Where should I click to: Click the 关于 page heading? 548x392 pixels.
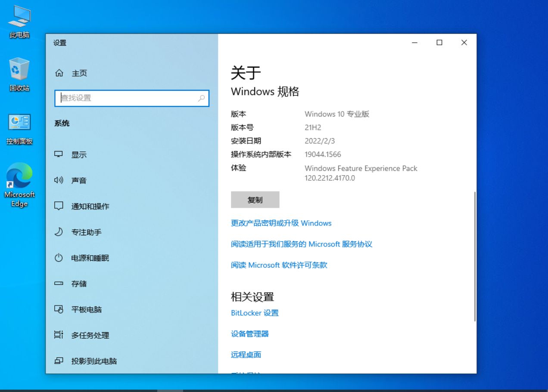tap(246, 73)
